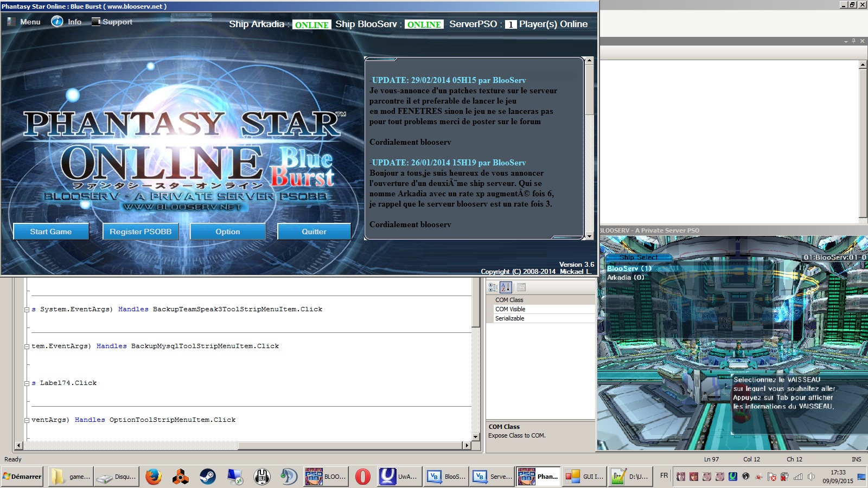The height and width of the screenshot is (488, 868).
Task: Click the orange Reason icon in taskbar
Action: pos(181,477)
